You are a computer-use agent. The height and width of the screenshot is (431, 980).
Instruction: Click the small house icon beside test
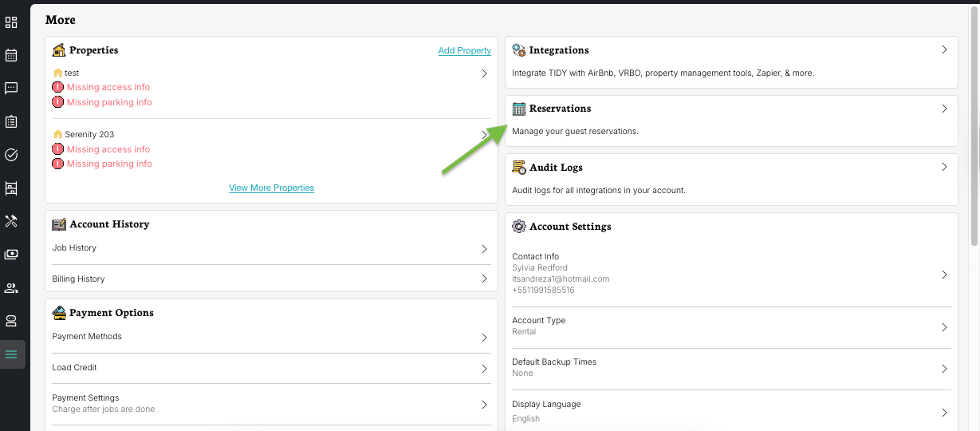click(57, 73)
